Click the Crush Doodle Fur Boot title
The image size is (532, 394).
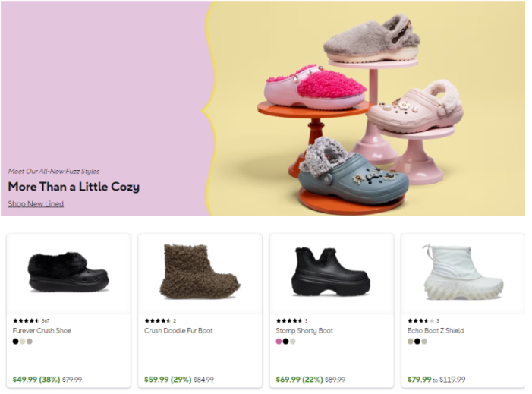point(178,330)
